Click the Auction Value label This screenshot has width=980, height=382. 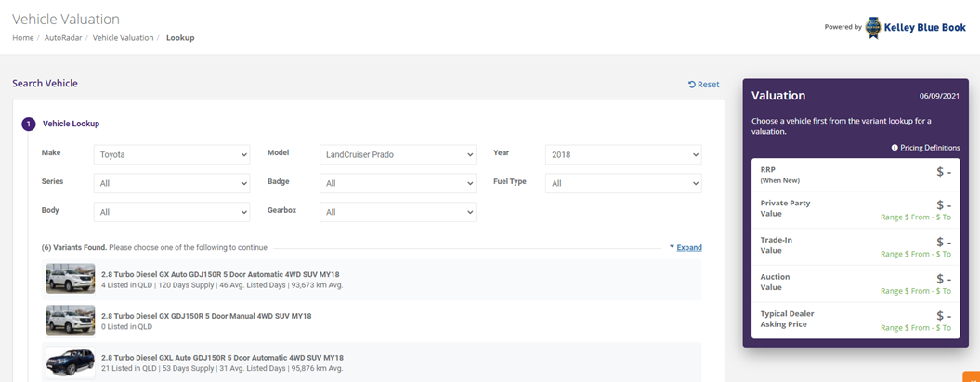(x=775, y=282)
